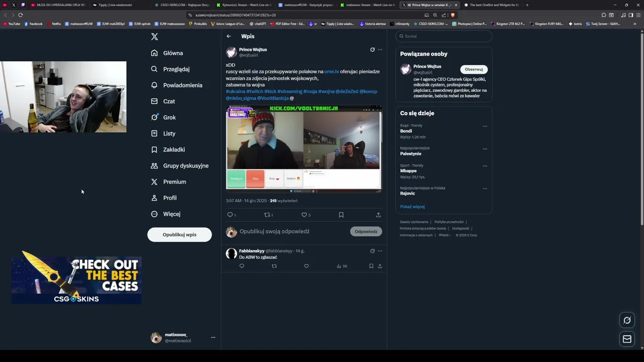Share the main post
644x362 pixels.
point(378,215)
